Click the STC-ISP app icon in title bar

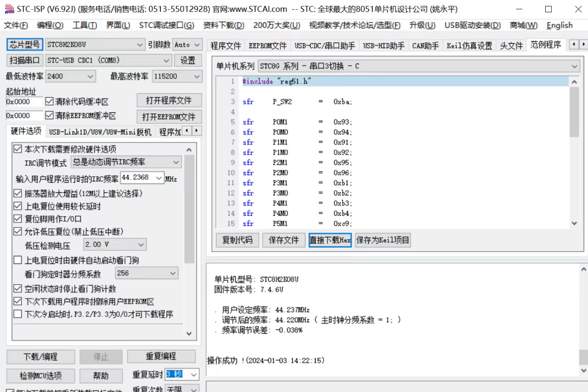tap(9, 9)
